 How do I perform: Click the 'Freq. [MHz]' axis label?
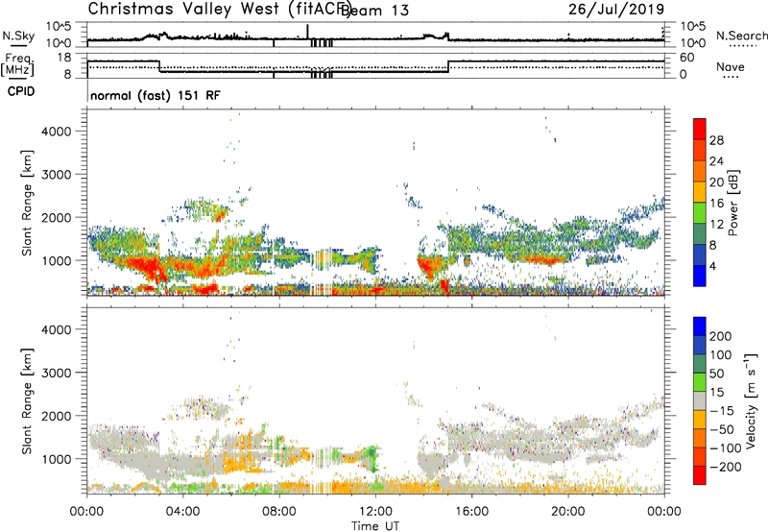[18, 65]
